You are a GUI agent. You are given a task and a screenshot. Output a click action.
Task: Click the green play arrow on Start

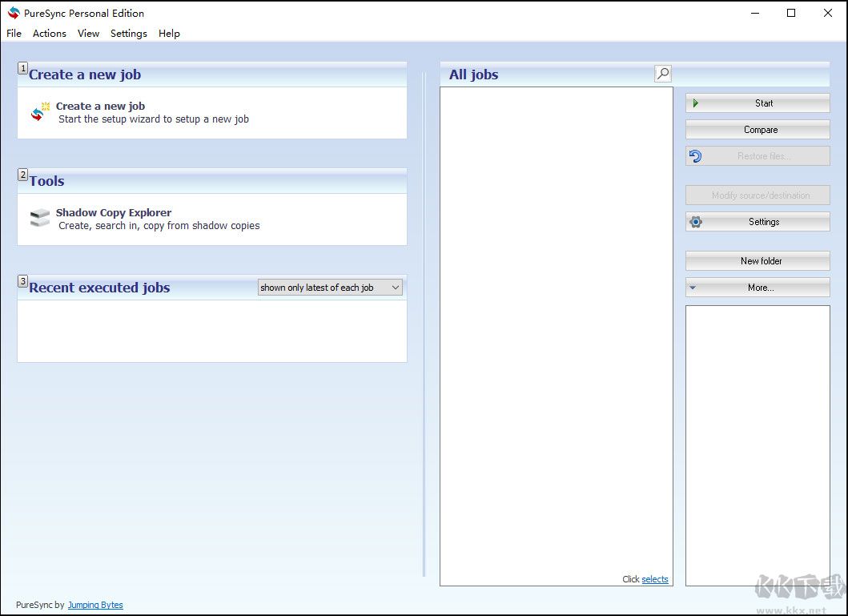696,103
